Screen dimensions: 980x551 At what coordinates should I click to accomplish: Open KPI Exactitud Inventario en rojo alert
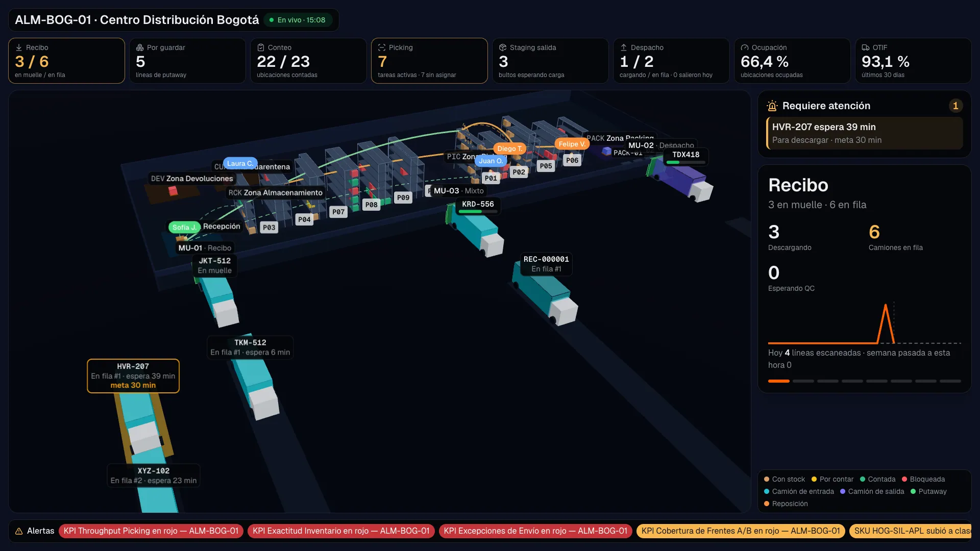(x=341, y=531)
